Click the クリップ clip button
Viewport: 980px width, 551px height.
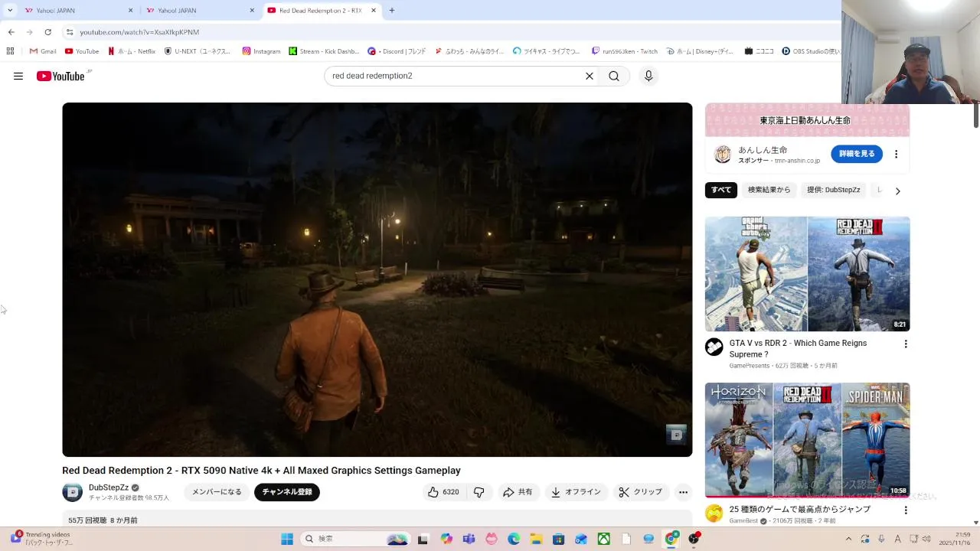click(641, 492)
